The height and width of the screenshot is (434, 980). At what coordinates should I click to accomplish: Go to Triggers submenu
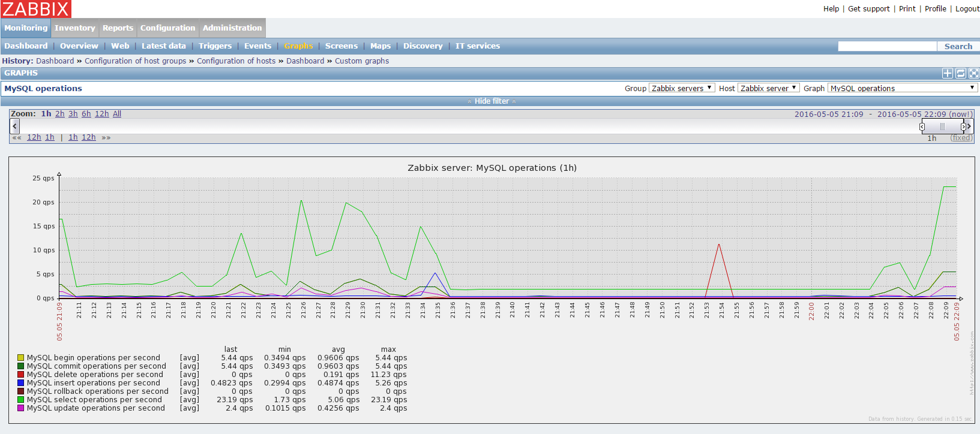[x=215, y=46]
